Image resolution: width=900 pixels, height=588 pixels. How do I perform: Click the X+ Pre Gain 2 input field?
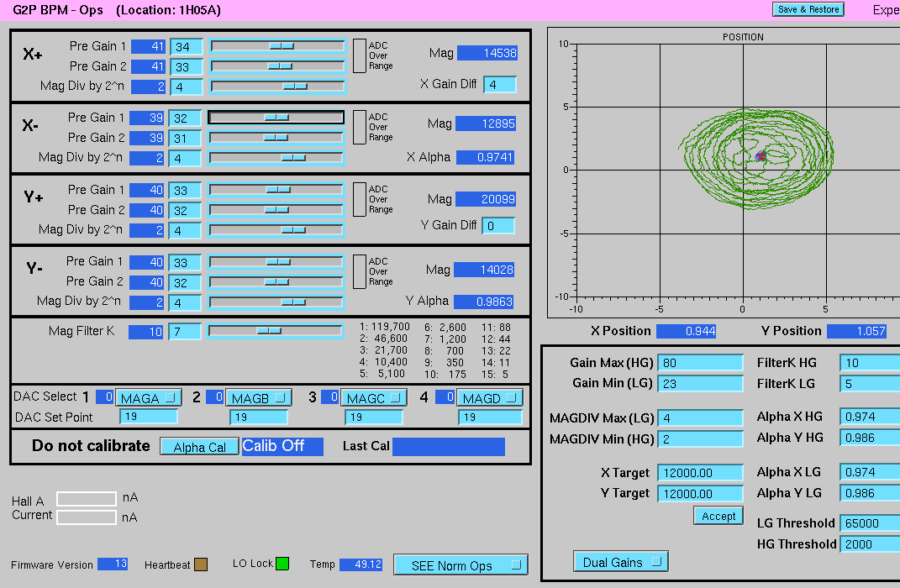click(x=186, y=66)
